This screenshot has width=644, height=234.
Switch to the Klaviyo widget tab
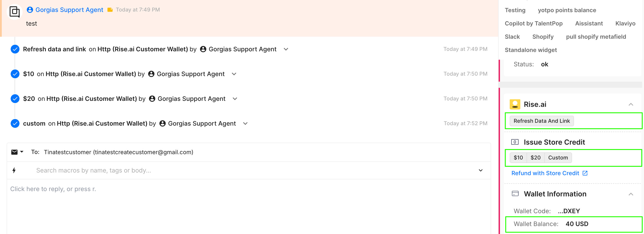point(625,23)
